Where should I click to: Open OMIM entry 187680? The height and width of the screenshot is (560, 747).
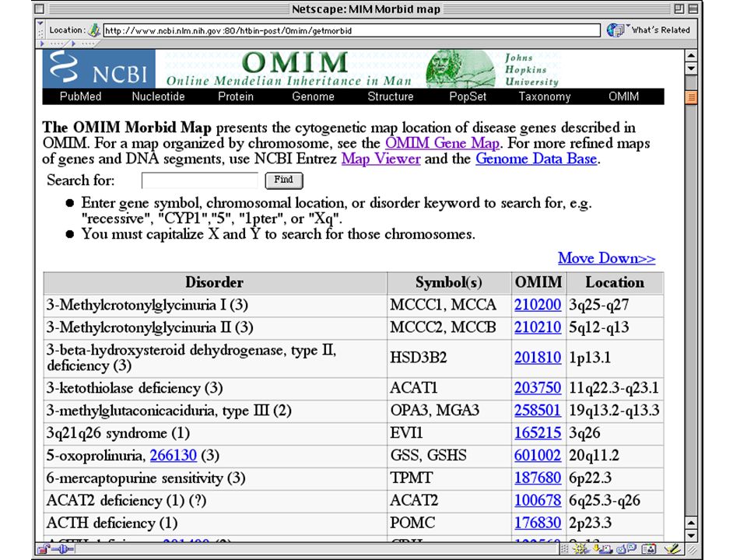coord(538,478)
